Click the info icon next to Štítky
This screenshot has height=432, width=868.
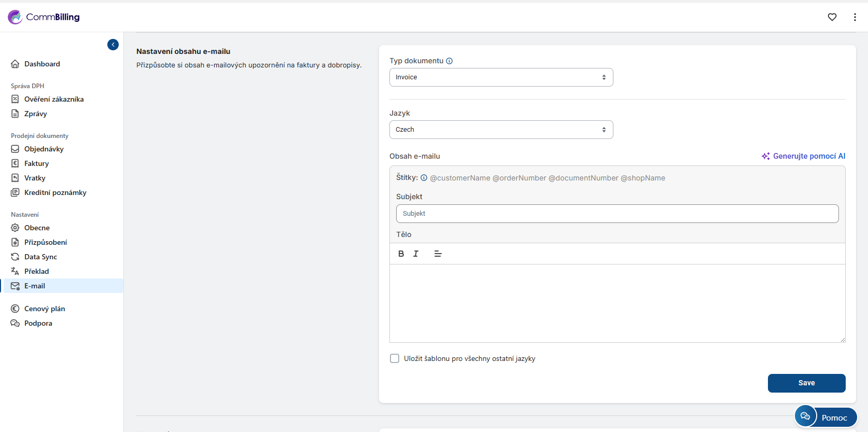(424, 178)
